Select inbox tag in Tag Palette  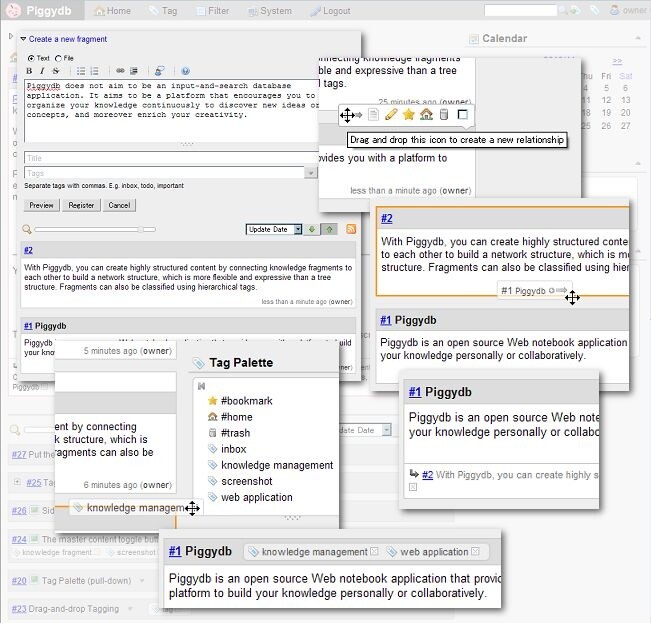click(x=233, y=449)
